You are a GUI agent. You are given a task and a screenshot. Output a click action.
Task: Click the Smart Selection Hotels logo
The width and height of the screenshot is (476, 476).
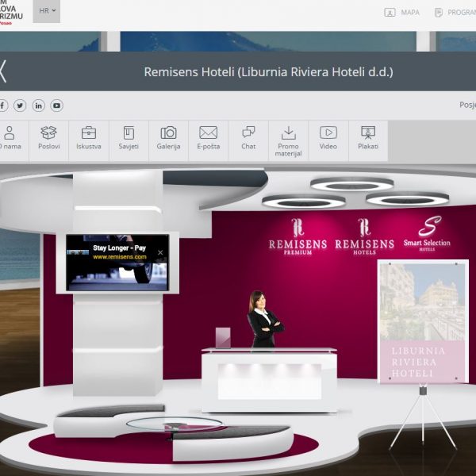click(427, 234)
